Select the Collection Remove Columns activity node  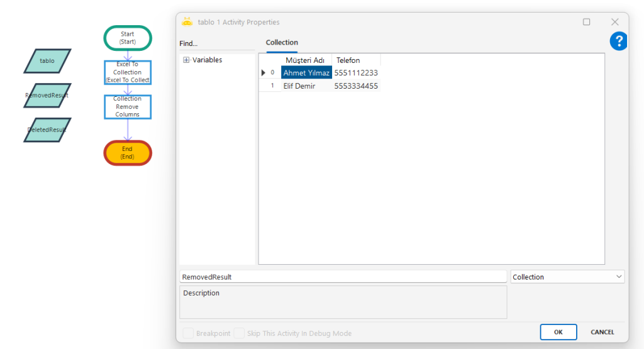pos(128,106)
